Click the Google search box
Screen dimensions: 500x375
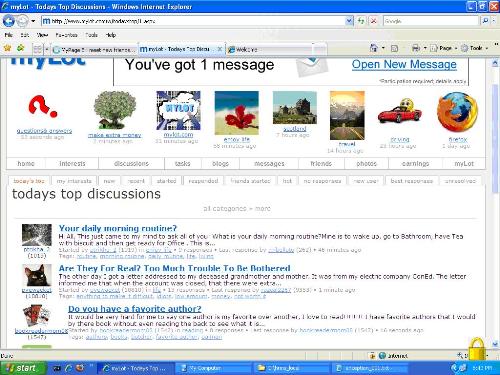431,21
